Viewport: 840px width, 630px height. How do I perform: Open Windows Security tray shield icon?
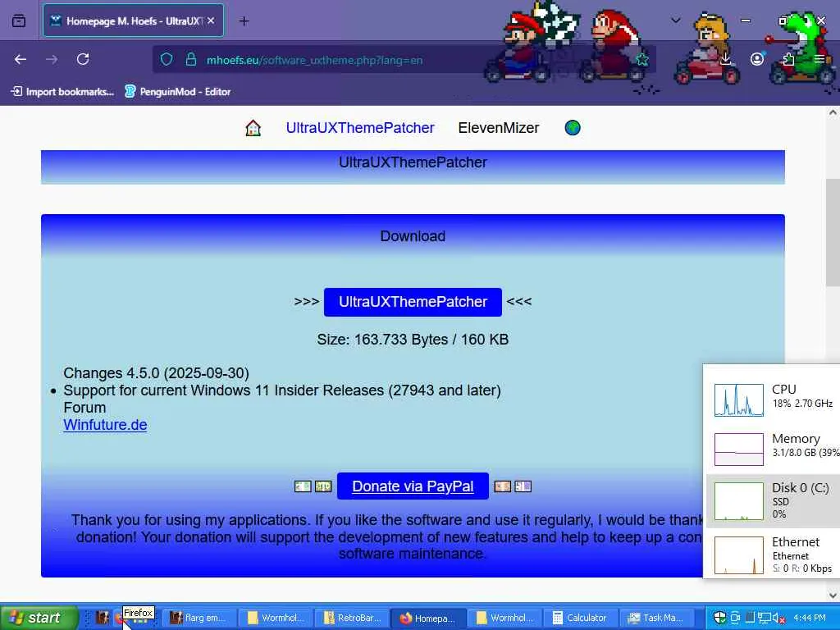(x=720, y=618)
